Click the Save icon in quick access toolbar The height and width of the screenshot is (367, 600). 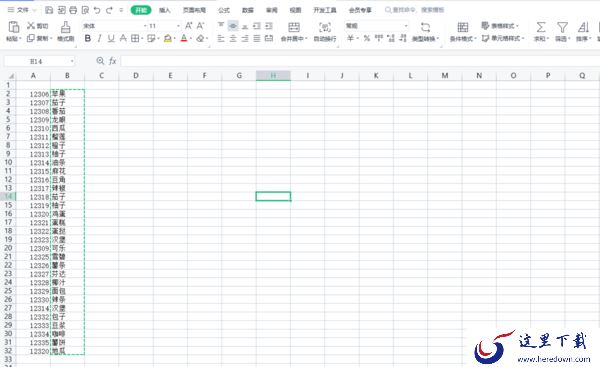pos(49,10)
